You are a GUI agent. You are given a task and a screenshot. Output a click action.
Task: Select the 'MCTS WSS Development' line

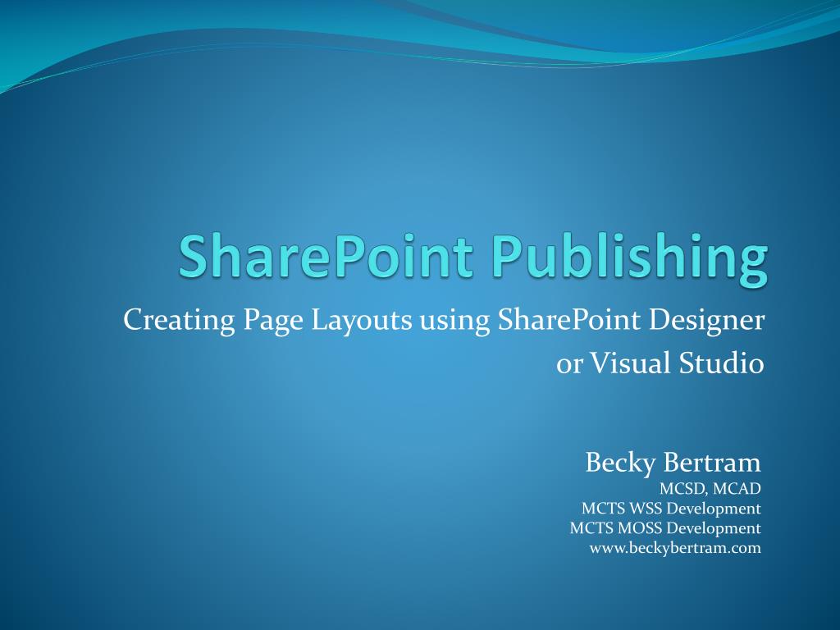671,509
